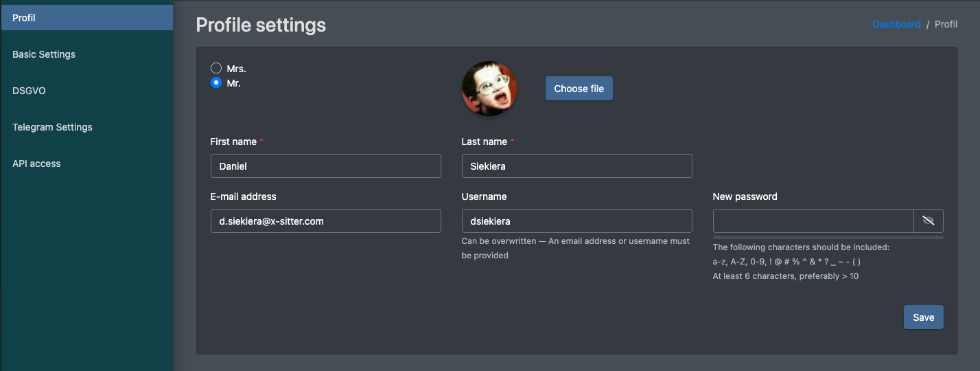The width and height of the screenshot is (980, 371).
Task: Open Telegram Settings in sidebar
Action: click(86, 127)
